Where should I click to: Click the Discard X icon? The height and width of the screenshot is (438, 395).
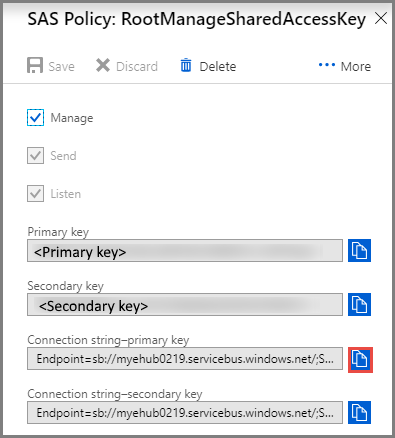click(103, 65)
